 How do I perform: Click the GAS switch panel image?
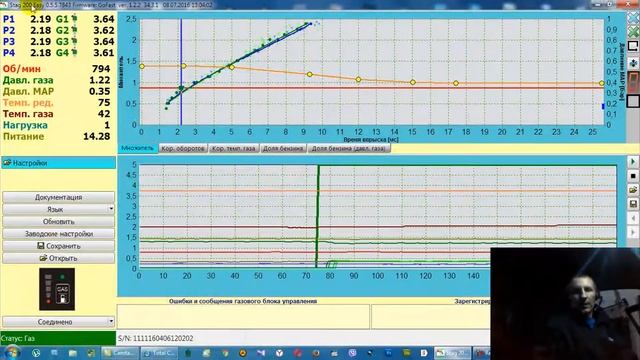(57, 289)
